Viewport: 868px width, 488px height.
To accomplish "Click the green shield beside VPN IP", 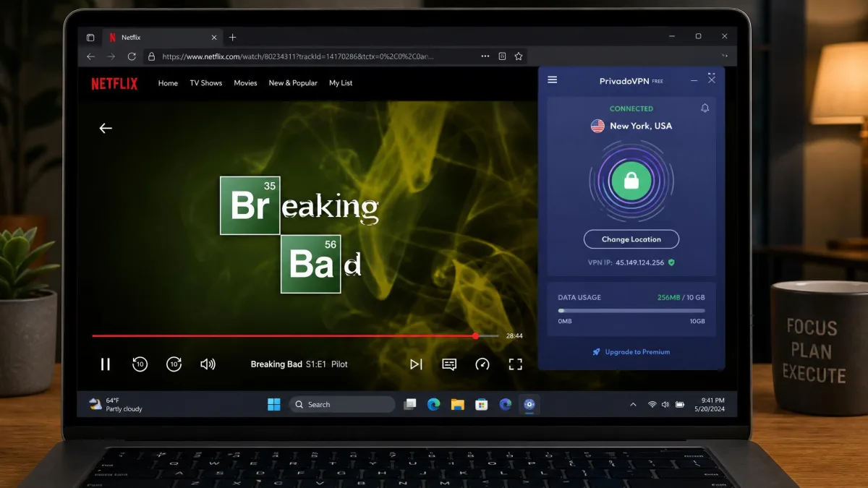I will click(x=671, y=262).
